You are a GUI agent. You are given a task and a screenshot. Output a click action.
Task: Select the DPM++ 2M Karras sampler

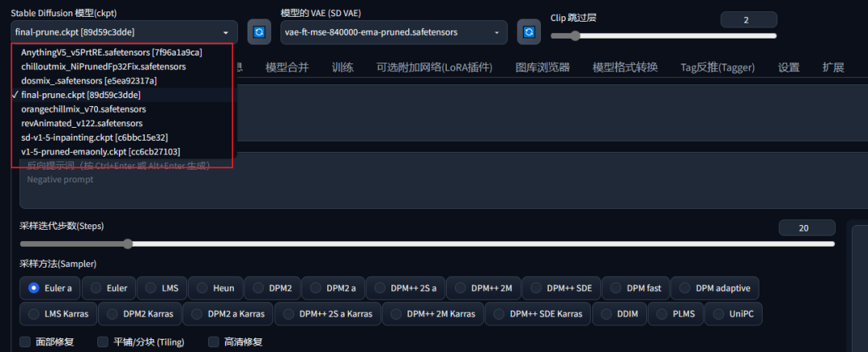coord(432,313)
